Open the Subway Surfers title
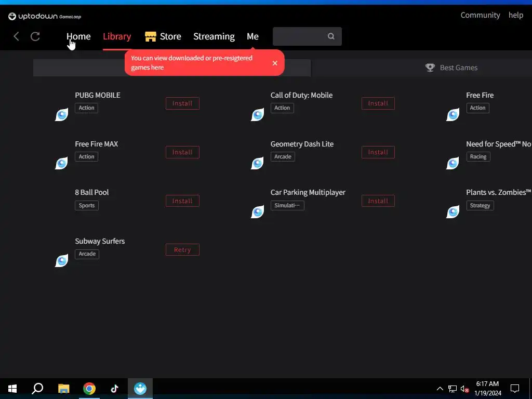The image size is (532, 399). [100, 241]
